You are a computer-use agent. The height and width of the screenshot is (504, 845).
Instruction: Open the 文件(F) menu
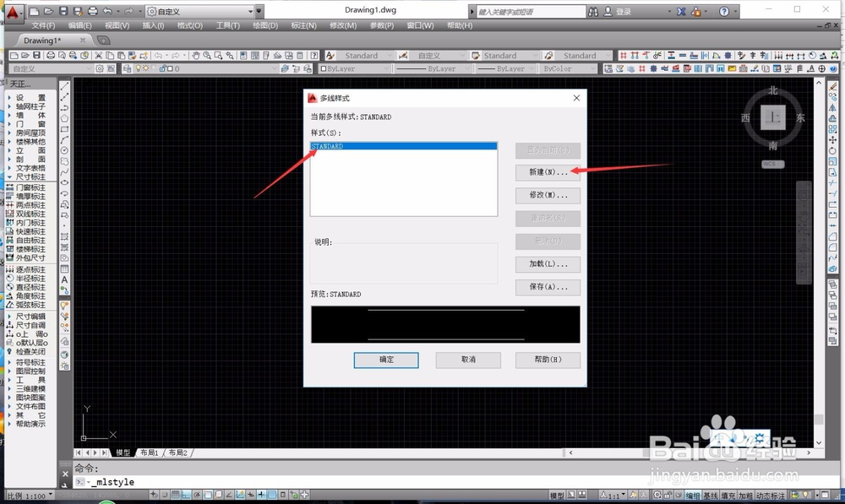click(43, 25)
